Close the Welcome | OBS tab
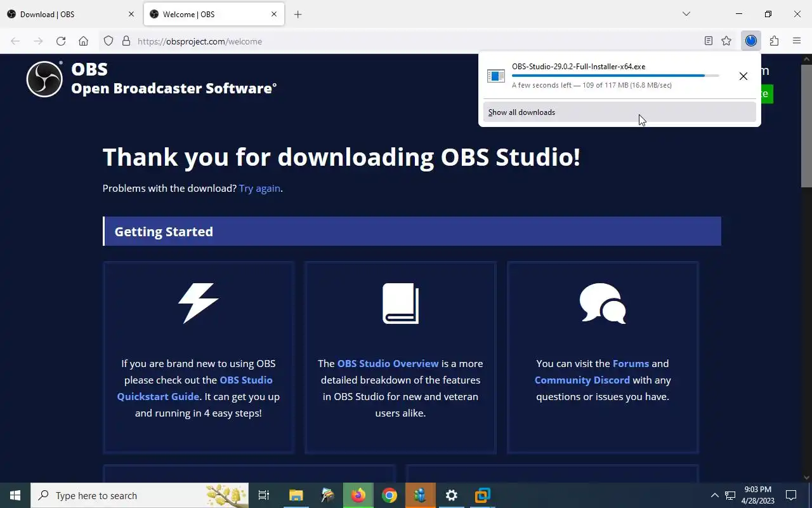Screen dimensions: 812x508 click(x=274, y=14)
